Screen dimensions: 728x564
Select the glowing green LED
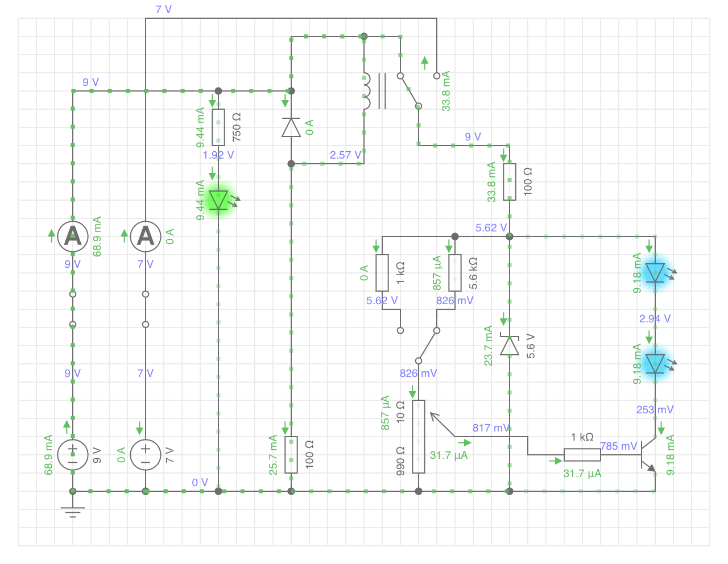point(218,200)
